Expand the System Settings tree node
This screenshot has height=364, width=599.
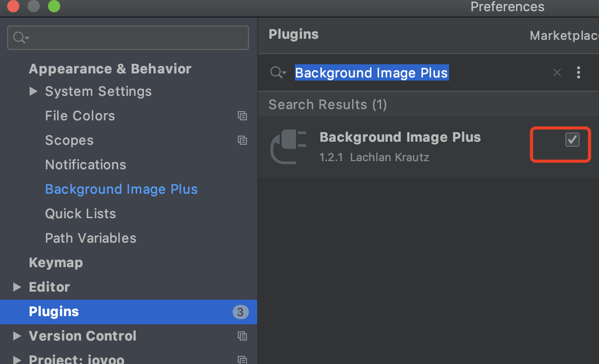[x=34, y=91]
